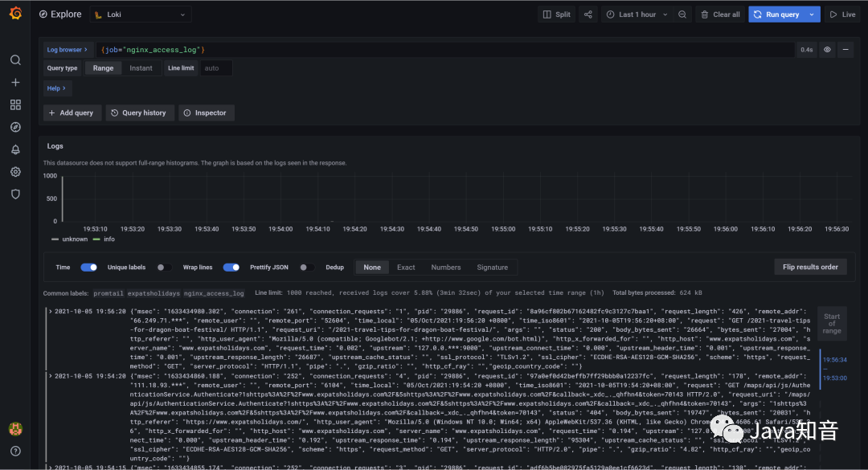Remove the query row with minus icon
Viewport: 868px width, 470px height.
pyautogui.click(x=845, y=50)
